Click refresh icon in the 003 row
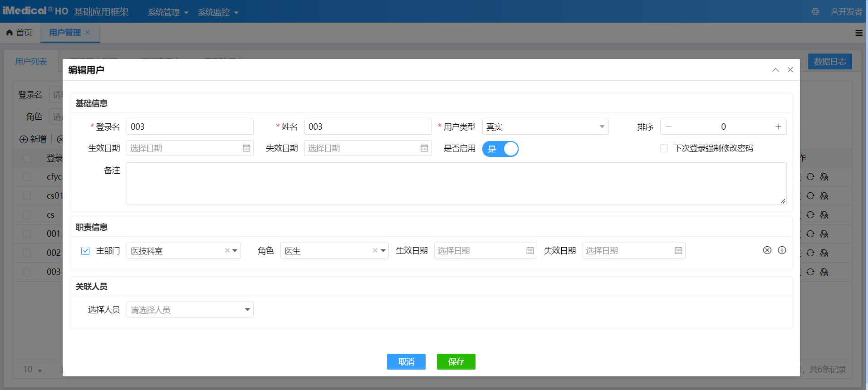The width and height of the screenshot is (868, 390). pyautogui.click(x=810, y=272)
